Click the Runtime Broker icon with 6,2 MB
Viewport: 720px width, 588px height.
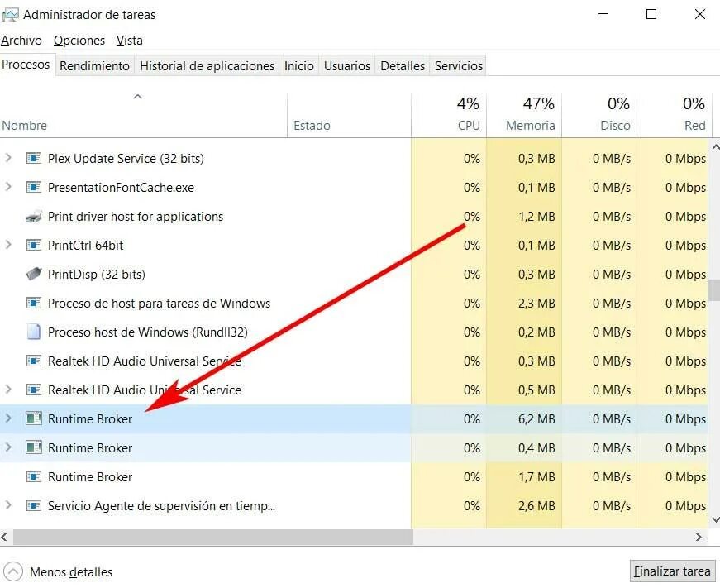(x=34, y=419)
